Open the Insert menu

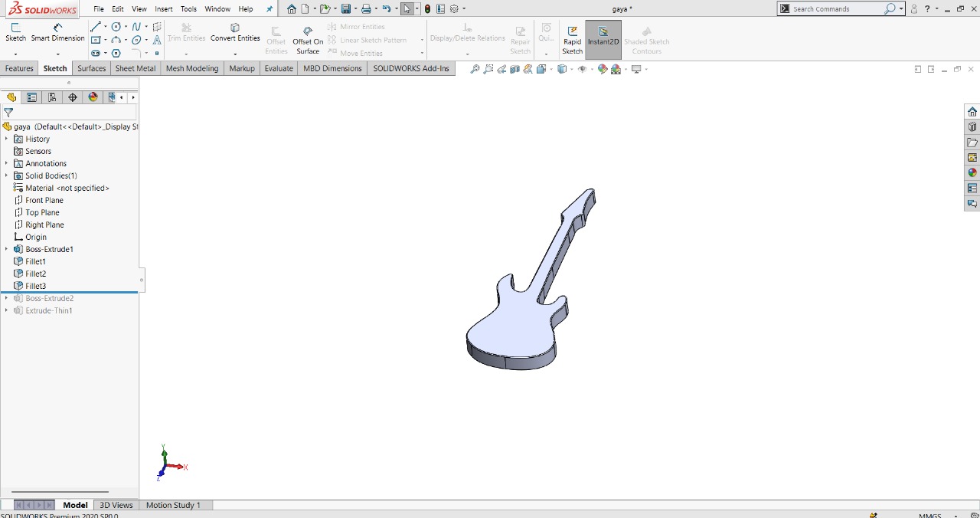(164, 9)
